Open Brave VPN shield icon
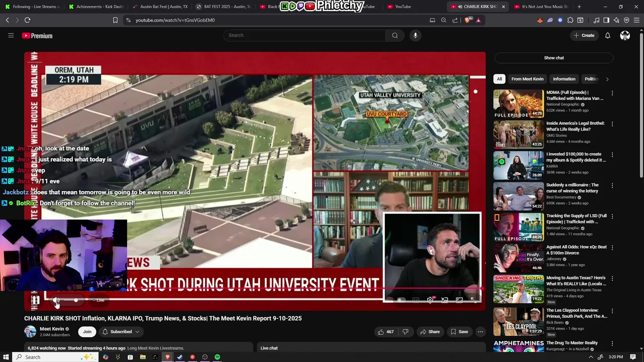Screen dimensions: 644x362 [x=626, y=20]
